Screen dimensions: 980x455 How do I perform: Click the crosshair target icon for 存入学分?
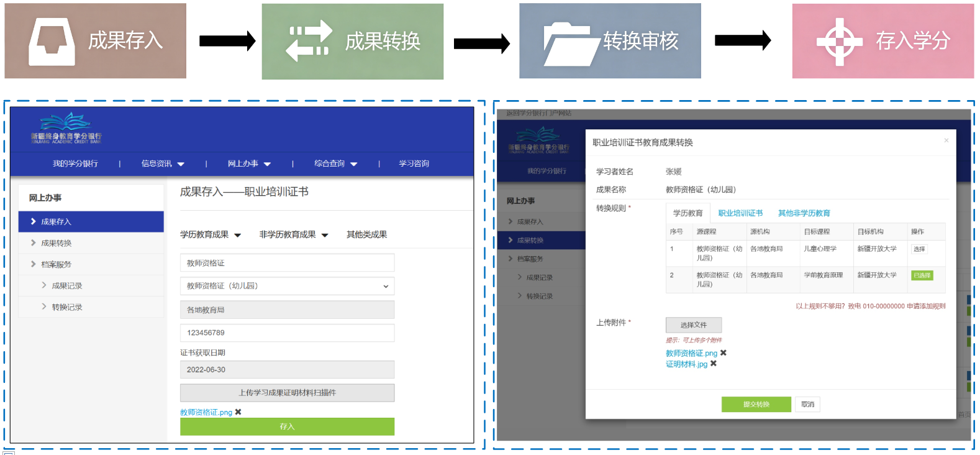[839, 42]
